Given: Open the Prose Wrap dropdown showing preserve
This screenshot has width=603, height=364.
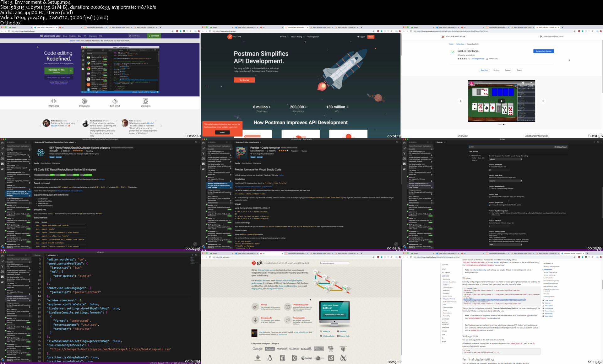Looking at the screenshot, I should pos(505,181).
